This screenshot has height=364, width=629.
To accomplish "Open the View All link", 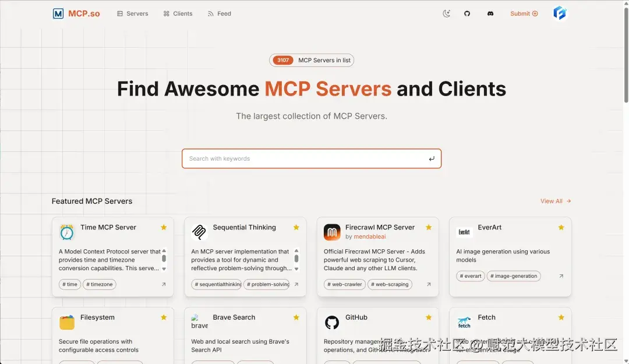I will [x=556, y=201].
